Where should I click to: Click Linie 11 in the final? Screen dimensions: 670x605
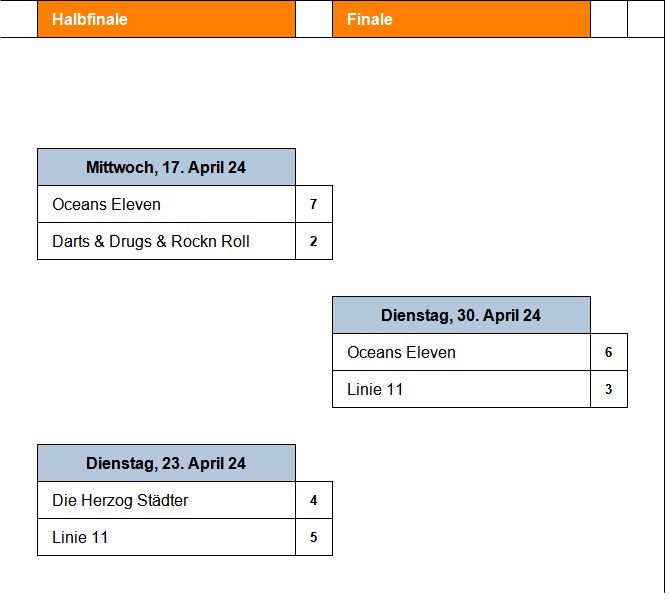click(461, 389)
